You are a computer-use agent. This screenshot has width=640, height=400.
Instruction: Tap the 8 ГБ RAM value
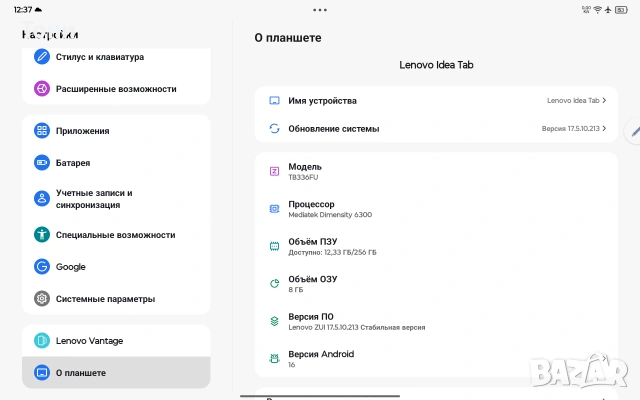[x=296, y=290]
